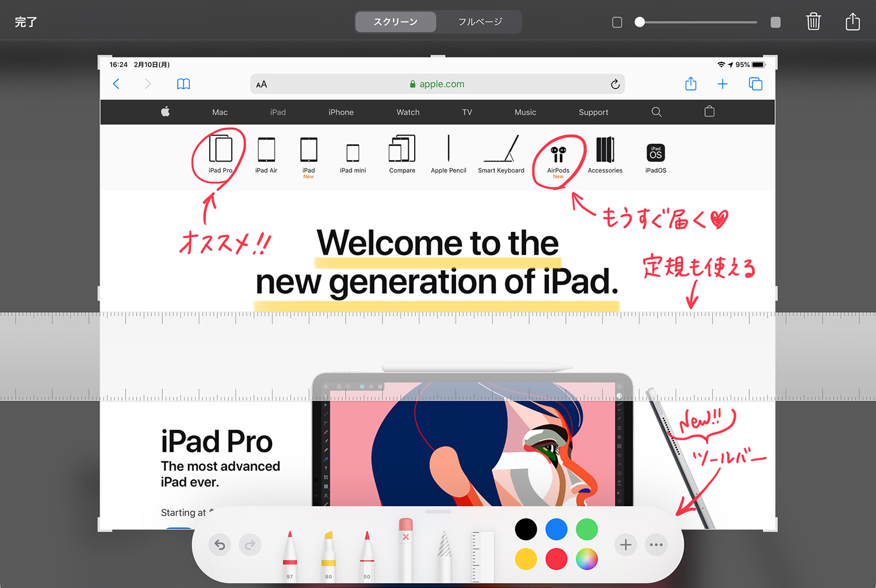Reload the page with the refresh icon
Screen dimensions: 876x588
pos(615,84)
